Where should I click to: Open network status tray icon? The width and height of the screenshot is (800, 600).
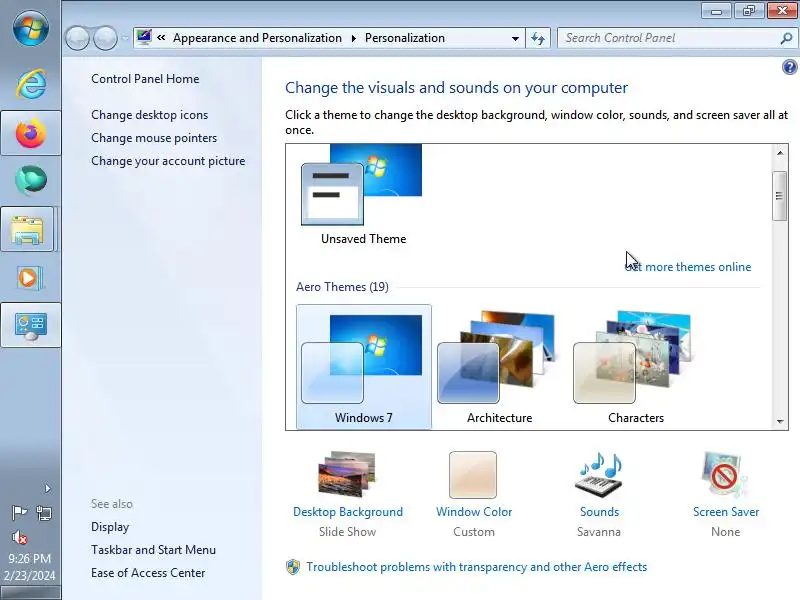pyautogui.click(x=44, y=512)
